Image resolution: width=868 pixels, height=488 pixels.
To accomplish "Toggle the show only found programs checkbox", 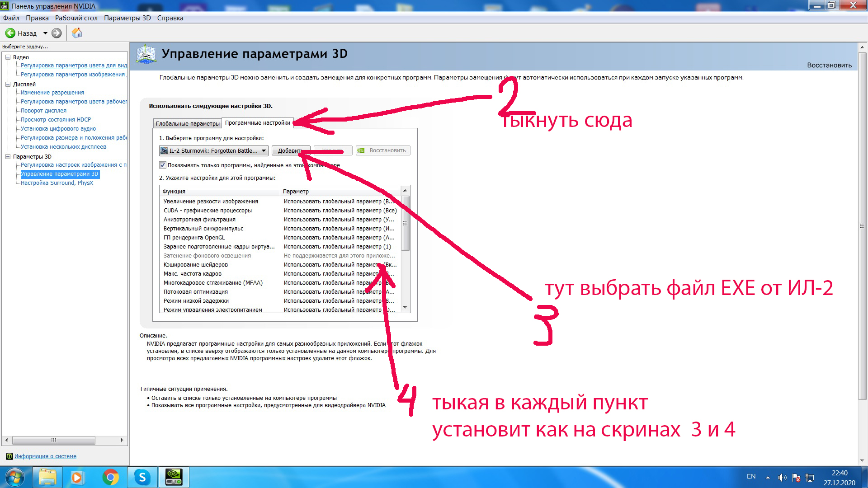I will (163, 165).
